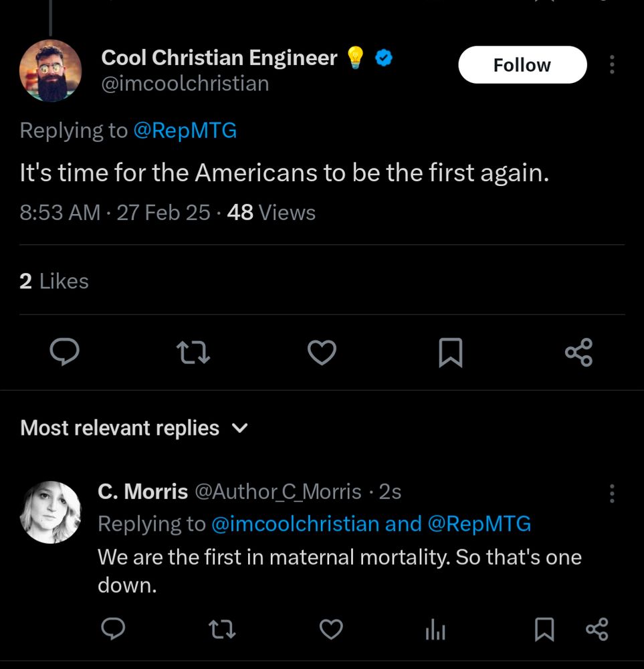The image size is (644, 669).
Task: Like the main tweet
Action: click(x=322, y=352)
